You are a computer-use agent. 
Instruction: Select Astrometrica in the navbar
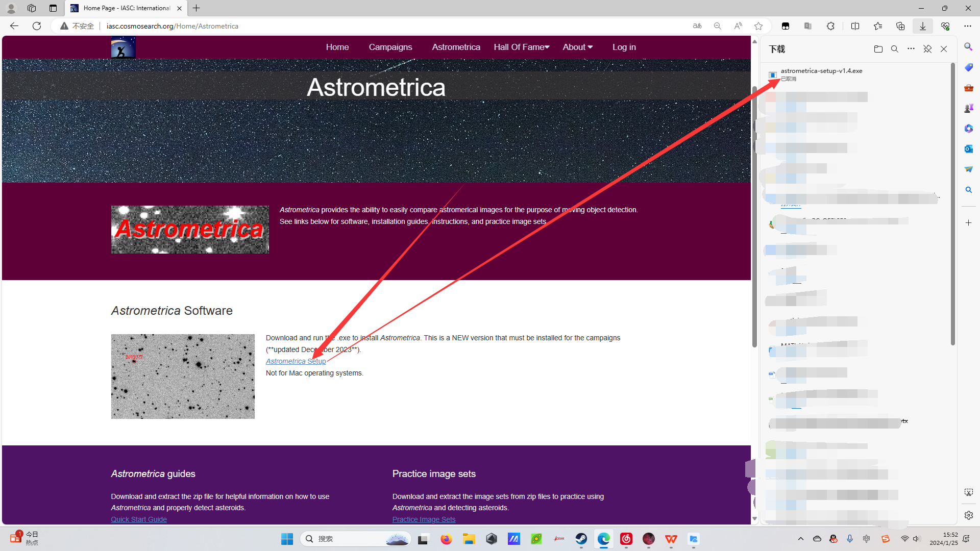tap(456, 47)
